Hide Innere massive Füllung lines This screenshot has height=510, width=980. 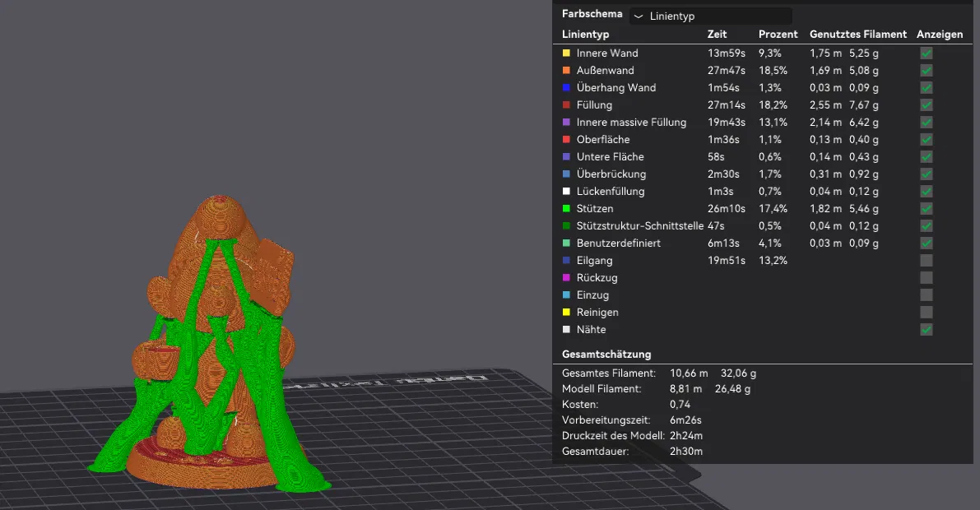tap(927, 123)
